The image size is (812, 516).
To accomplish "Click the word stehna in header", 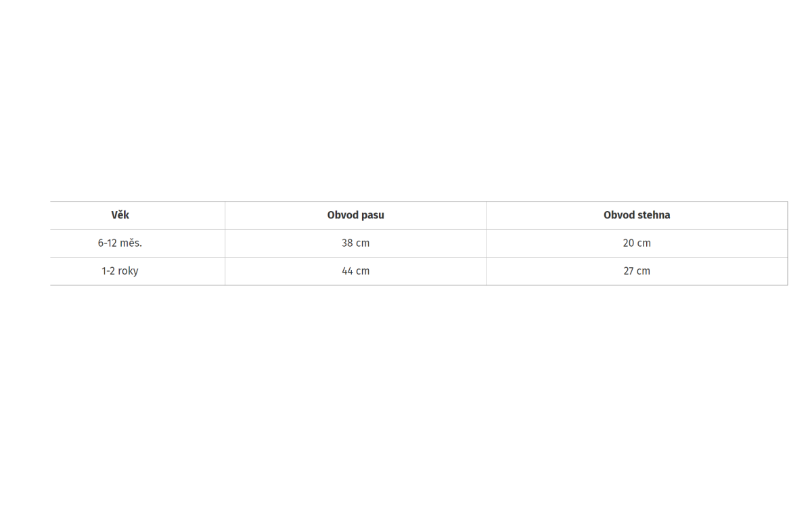I will tap(654, 215).
